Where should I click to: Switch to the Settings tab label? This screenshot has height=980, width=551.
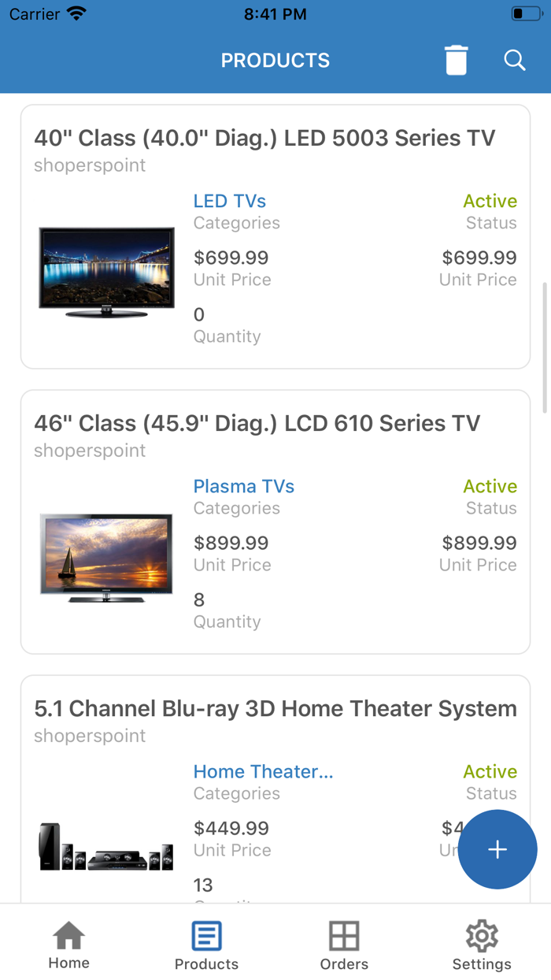click(482, 964)
